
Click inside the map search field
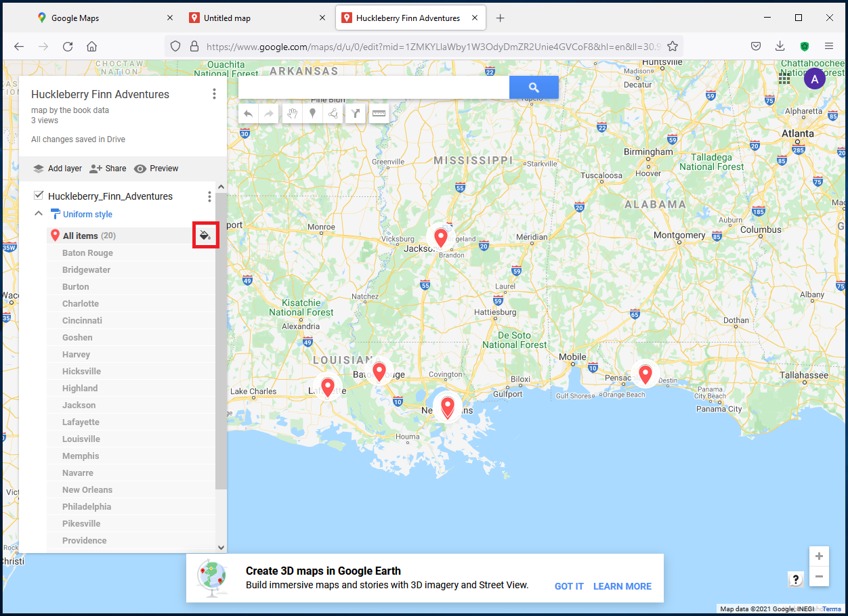(x=374, y=87)
